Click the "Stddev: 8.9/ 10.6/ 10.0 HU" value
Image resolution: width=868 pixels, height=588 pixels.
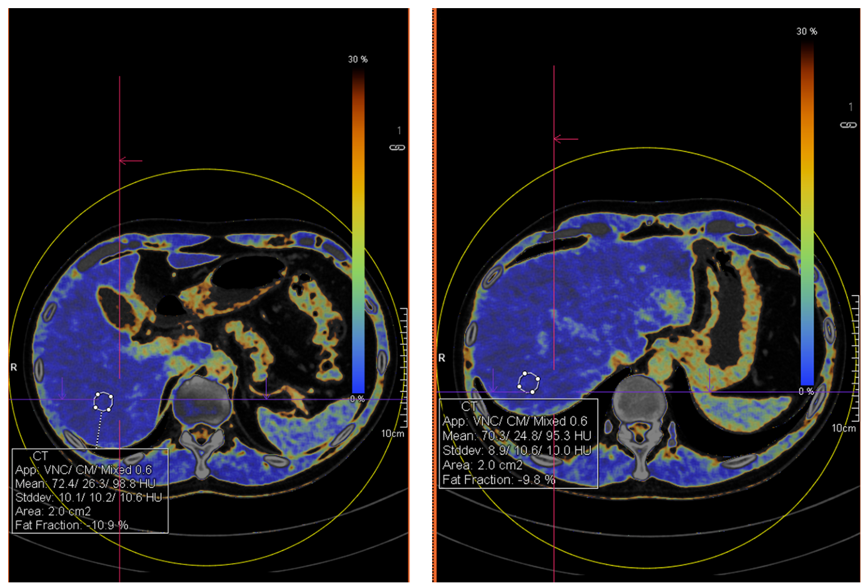517,451
